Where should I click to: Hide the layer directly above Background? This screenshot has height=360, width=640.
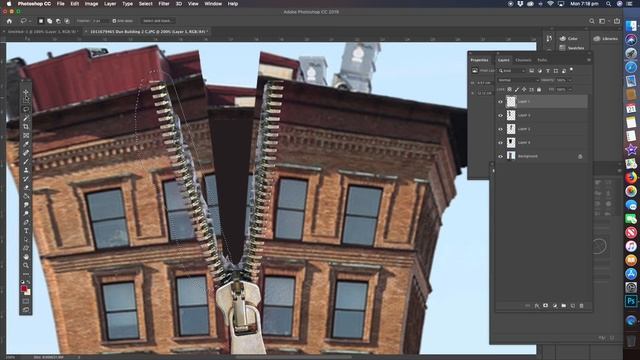click(500, 142)
